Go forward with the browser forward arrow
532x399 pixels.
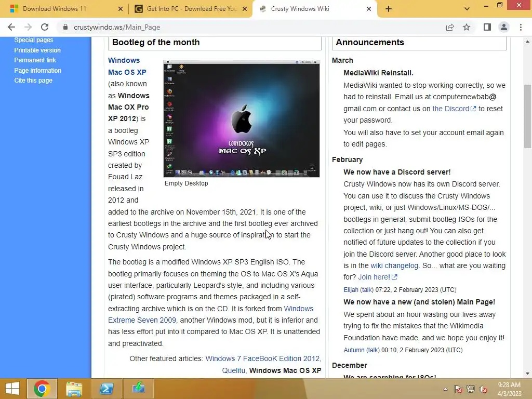tap(28, 27)
